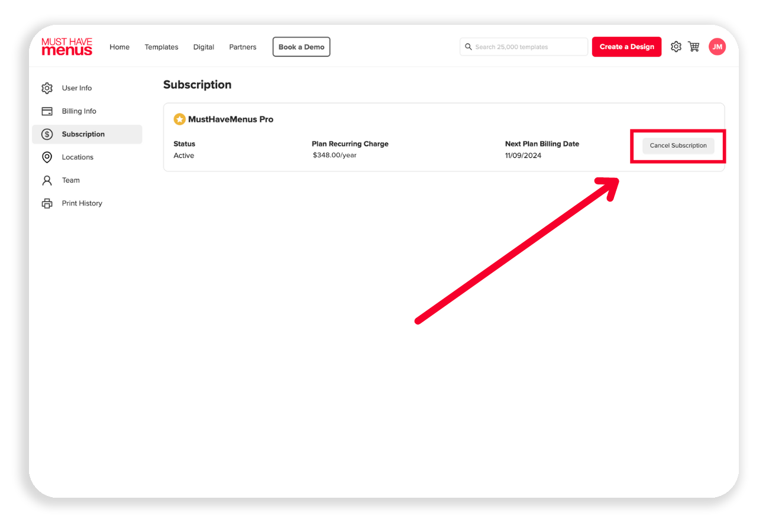Click the search magnifier icon
Image resolution: width=769 pixels, height=532 pixels.
(x=468, y=47)
